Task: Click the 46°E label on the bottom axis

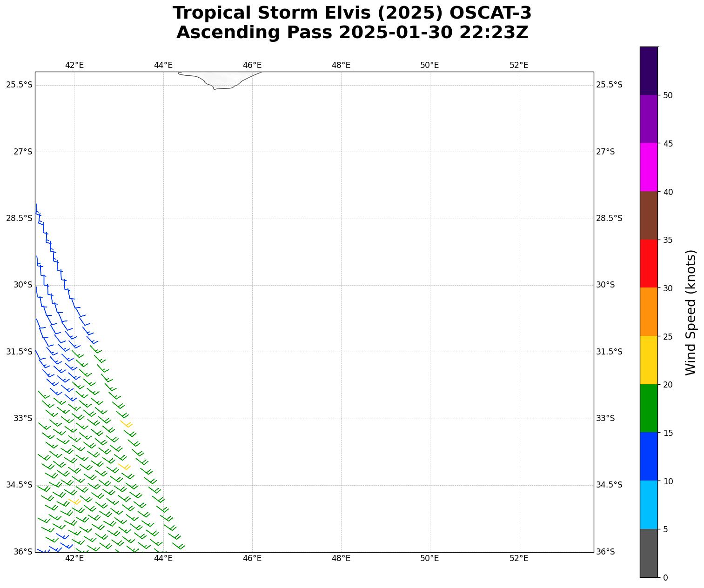Action: point(252,558)
